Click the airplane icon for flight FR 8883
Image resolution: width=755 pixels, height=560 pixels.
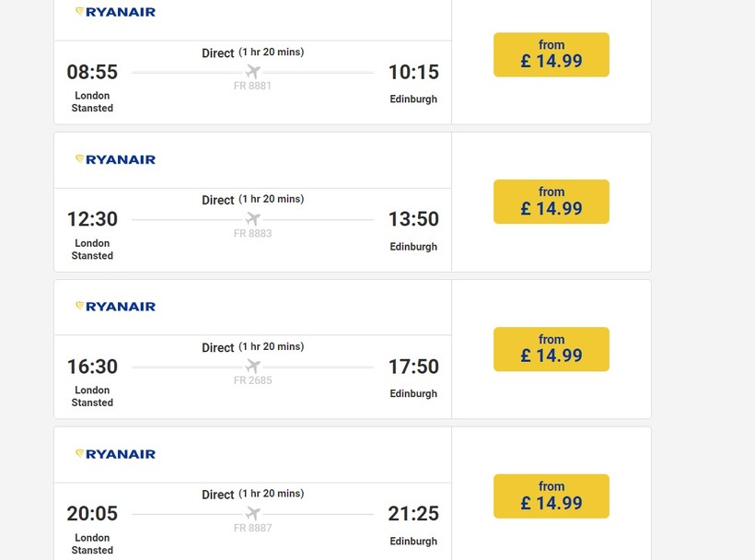pyautogui.click(x=253, y=219)
